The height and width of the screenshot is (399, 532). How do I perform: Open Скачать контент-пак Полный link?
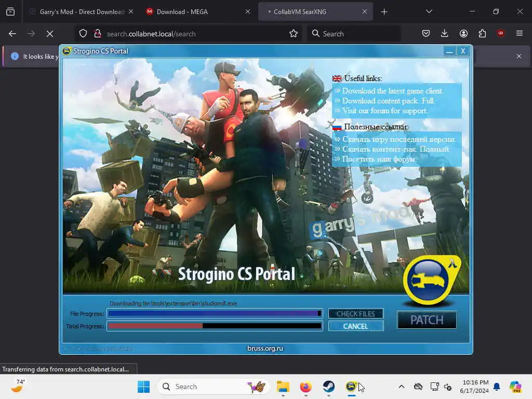click(395, 149)
